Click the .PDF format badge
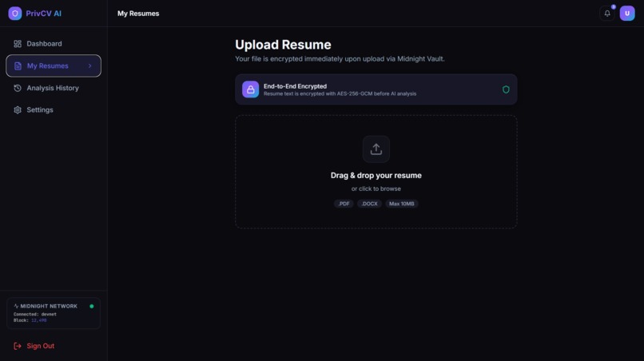 (344, 204)
